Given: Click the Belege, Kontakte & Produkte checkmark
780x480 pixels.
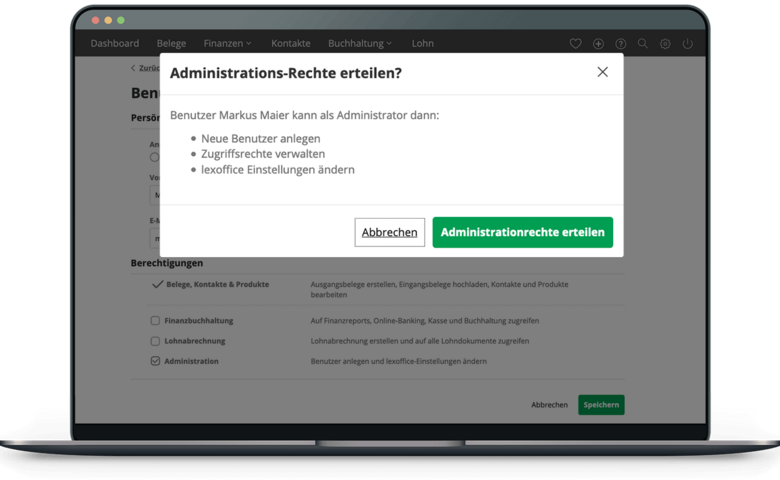Looking at the screenshot, I should 156,284.
